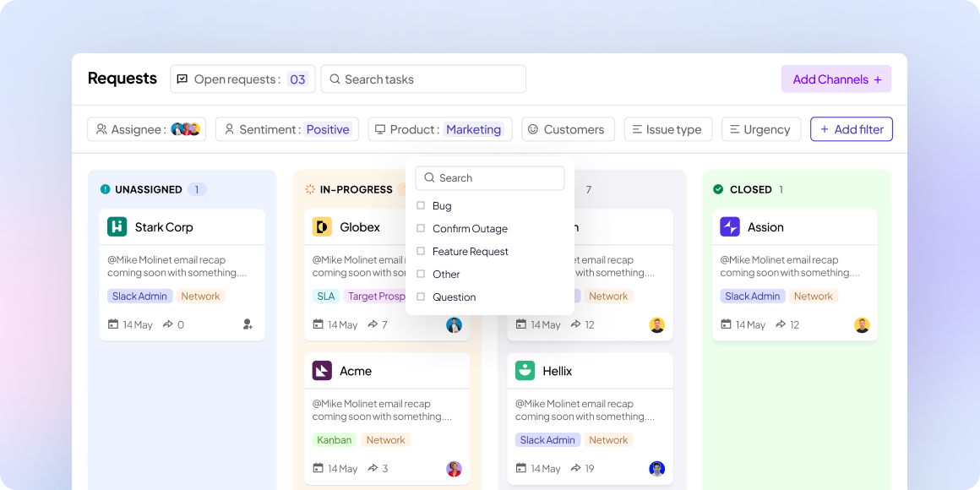
Task: Click assignee avatar on Acme card
Action: click(x=454, y=469)
